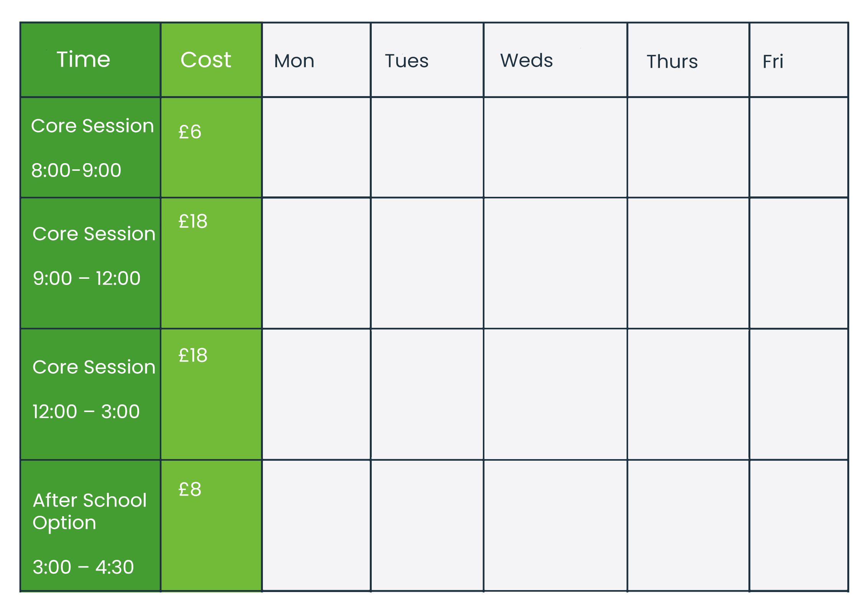Click the £18 cost for 12:00 – 3:00
Screen dimensions: 868x615
[193, 355]
